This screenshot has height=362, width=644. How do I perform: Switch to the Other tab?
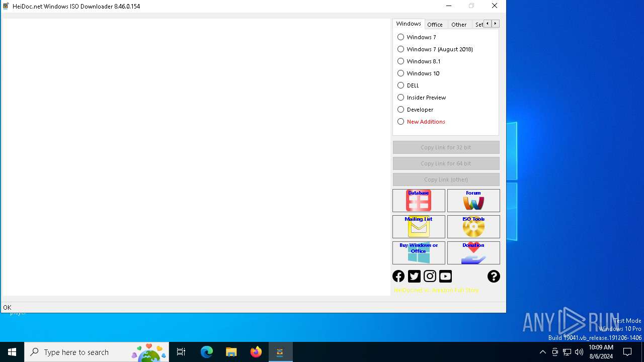tap(459, 25)
